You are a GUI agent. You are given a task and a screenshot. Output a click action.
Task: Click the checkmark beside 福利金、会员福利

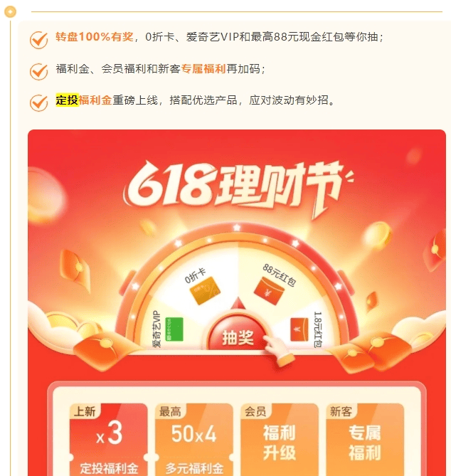39,71
